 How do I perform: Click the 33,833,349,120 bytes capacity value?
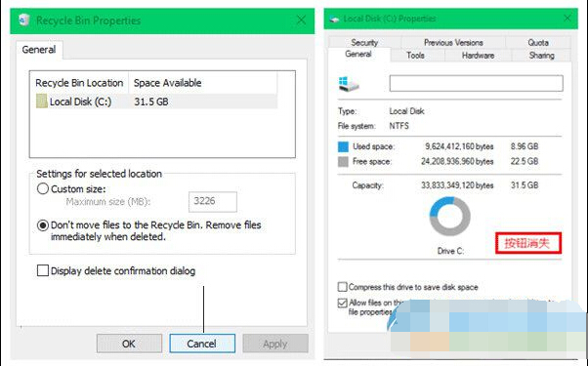(457, 185)
